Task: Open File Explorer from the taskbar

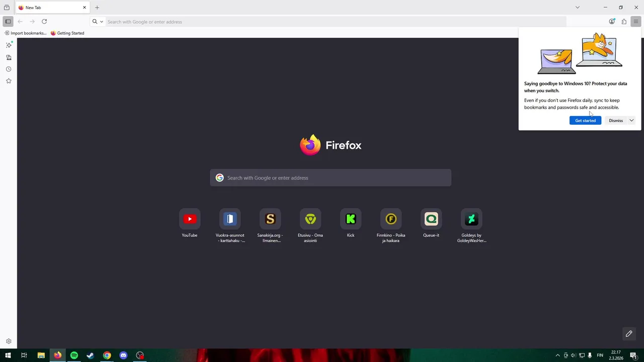Action: (x=41, y=355)
